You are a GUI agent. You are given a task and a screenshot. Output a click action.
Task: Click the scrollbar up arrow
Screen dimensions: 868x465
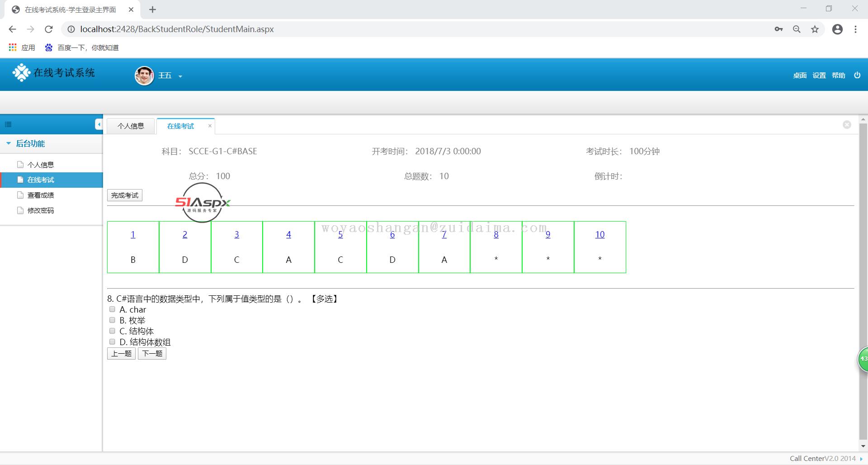pyautogui.click(x=863, y=119)
